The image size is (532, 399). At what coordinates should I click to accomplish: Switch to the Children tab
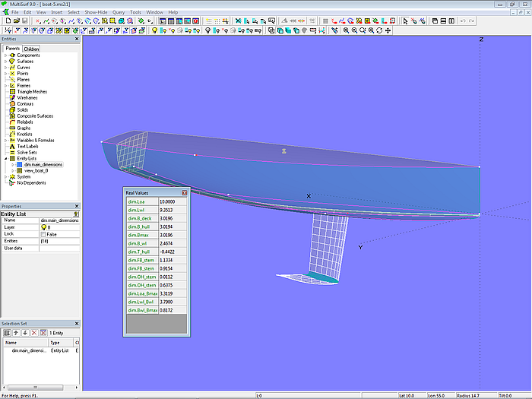click(31, 49)
